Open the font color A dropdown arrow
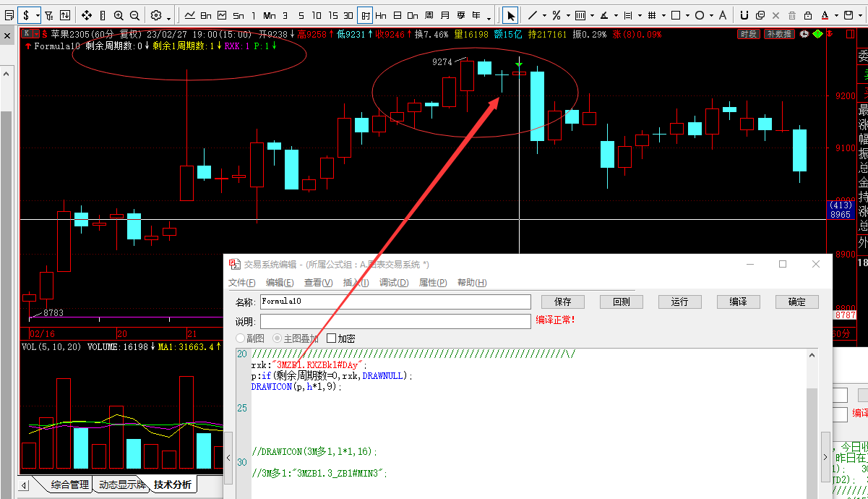 tap(836, 15)
